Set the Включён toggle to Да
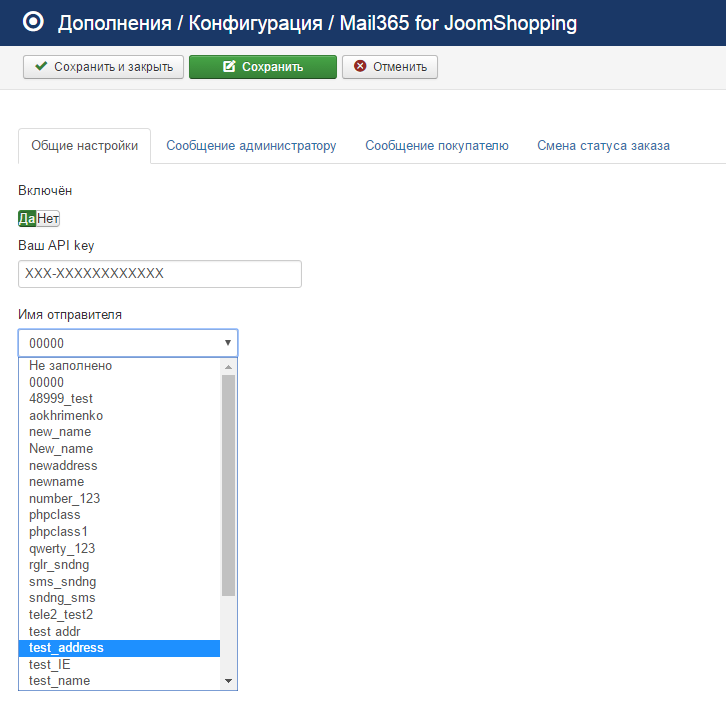 [27, 218]
